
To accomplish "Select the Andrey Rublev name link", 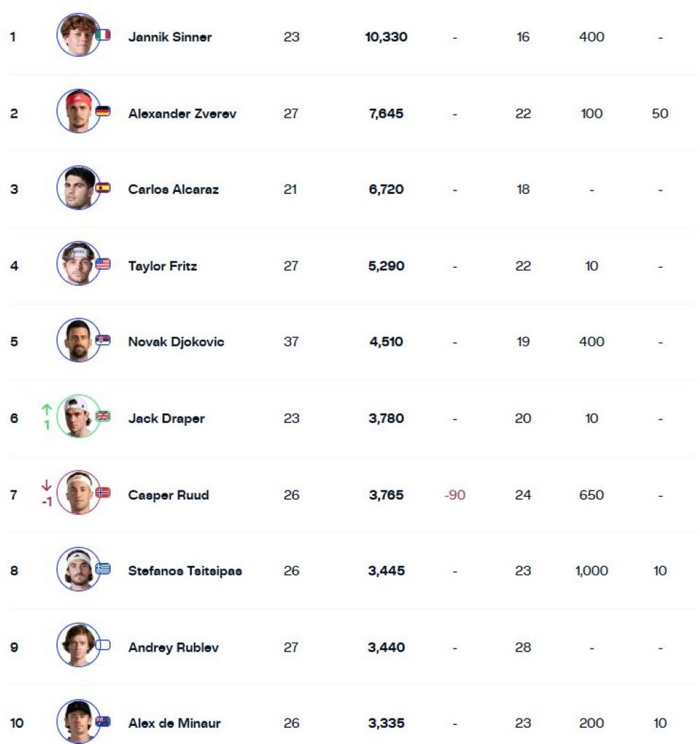I will click(x=174, y=647).
